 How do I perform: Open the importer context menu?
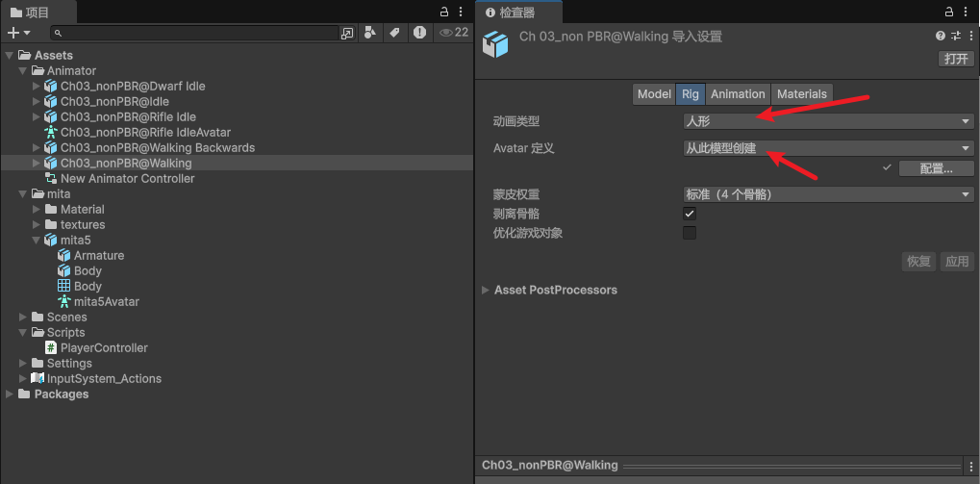coord(969,36)
